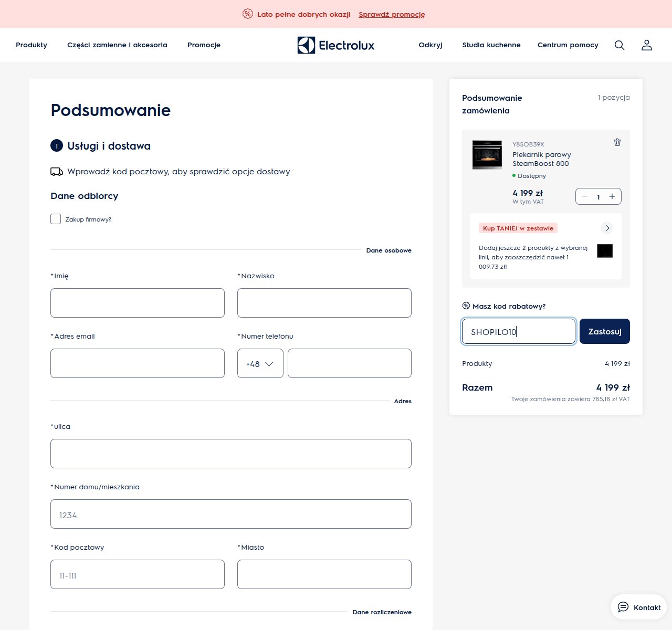Click the quantity value 1

598,197
